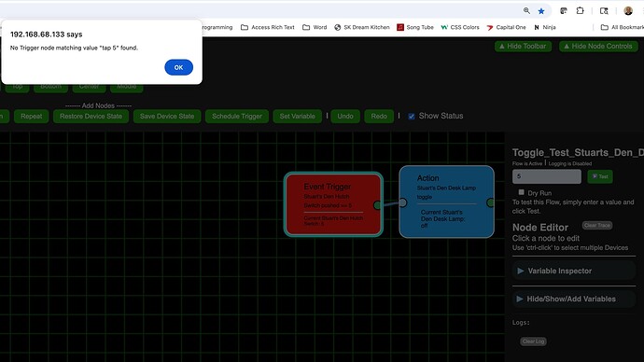Click the Toggle_Test_Stuarts_Den flow title

pos(578,153)
